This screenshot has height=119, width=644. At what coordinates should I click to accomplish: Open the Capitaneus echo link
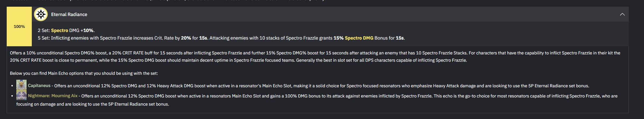pos(39,86)
